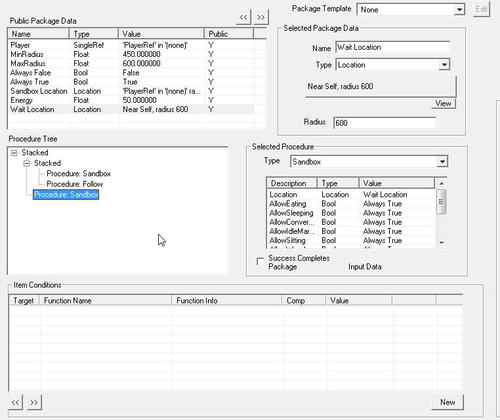
Task: Click the >> button below Item Conditions
Action: coord(34,402)
